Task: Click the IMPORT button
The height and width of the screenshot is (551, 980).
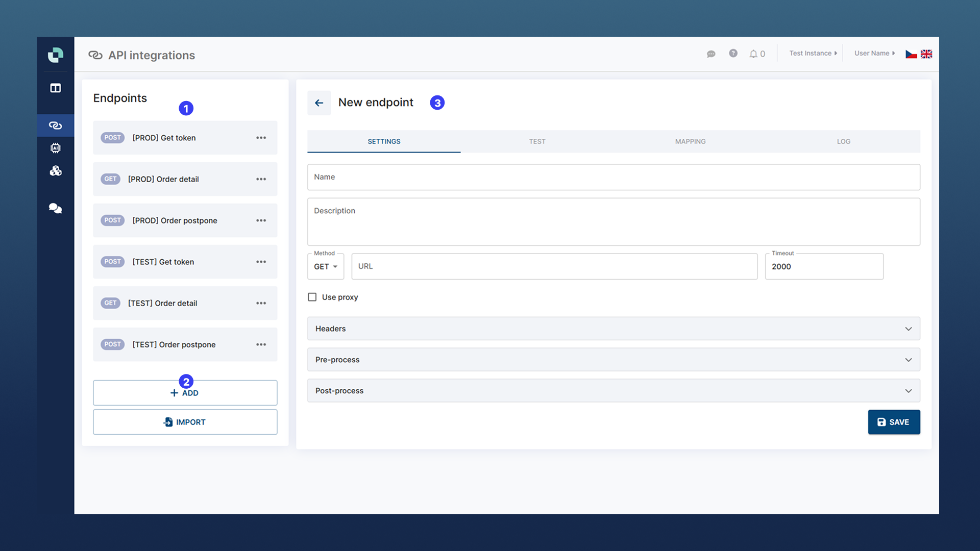Action: pyautogui.click(x=185, y=422)
